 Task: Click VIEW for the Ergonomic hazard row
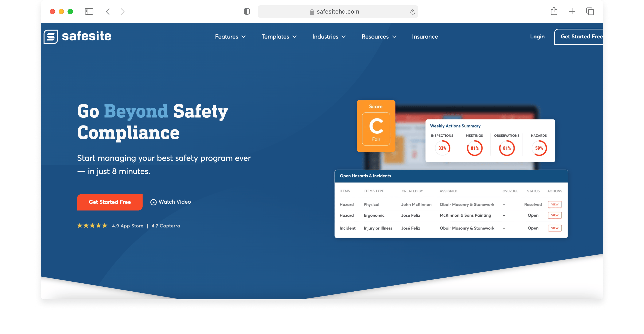tap(555, 215)
